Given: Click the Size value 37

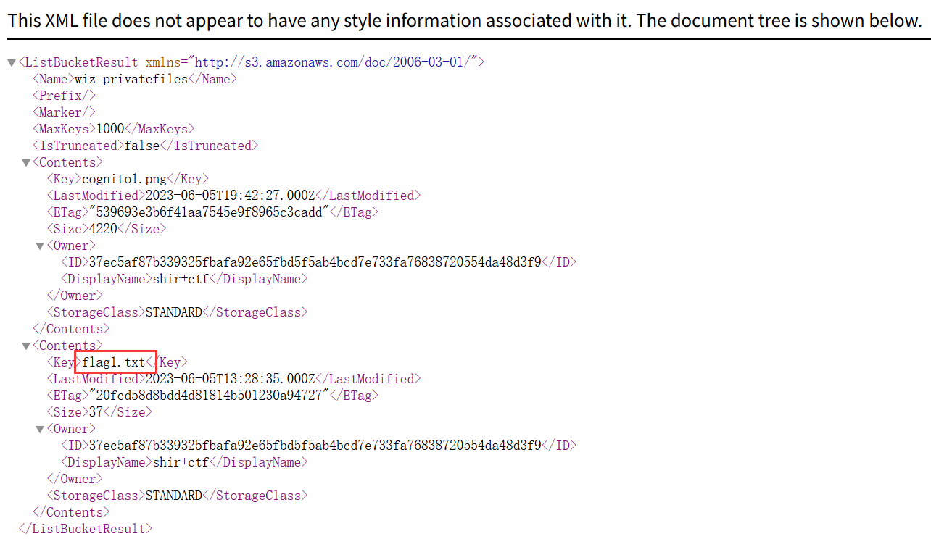Looking at the screenshot, I should (x=96, y=412).
